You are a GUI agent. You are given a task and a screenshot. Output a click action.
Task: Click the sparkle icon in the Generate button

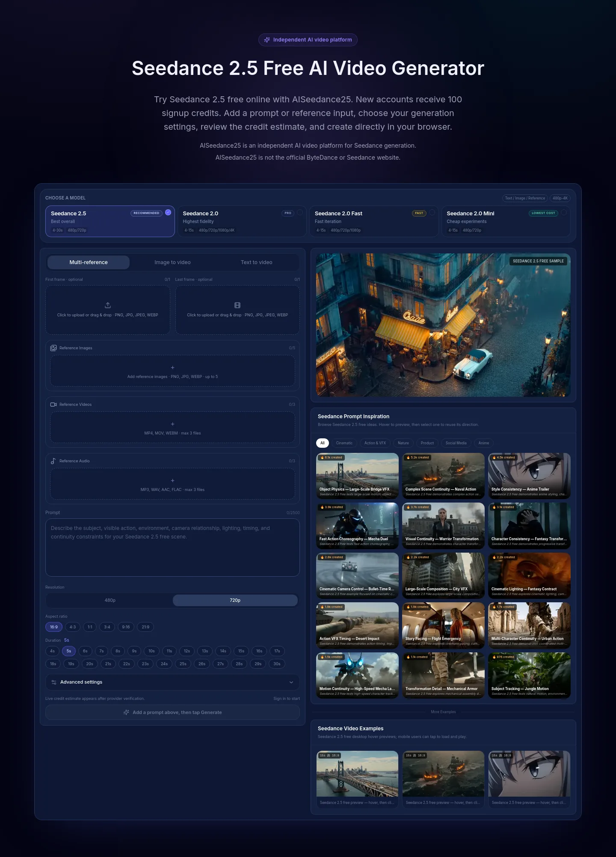point(126,712)
